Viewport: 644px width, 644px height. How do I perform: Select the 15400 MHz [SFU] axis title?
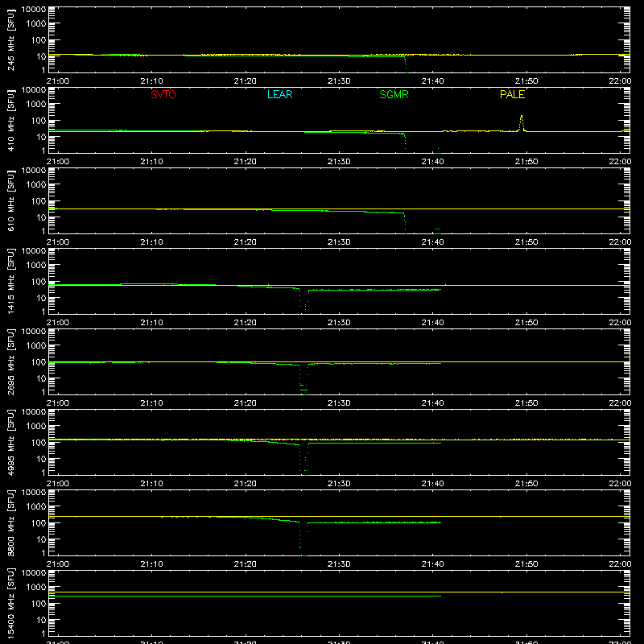[10, 603]
